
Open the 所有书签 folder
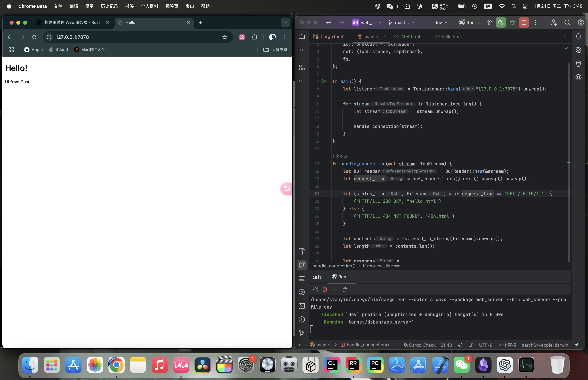coord(275,50)
